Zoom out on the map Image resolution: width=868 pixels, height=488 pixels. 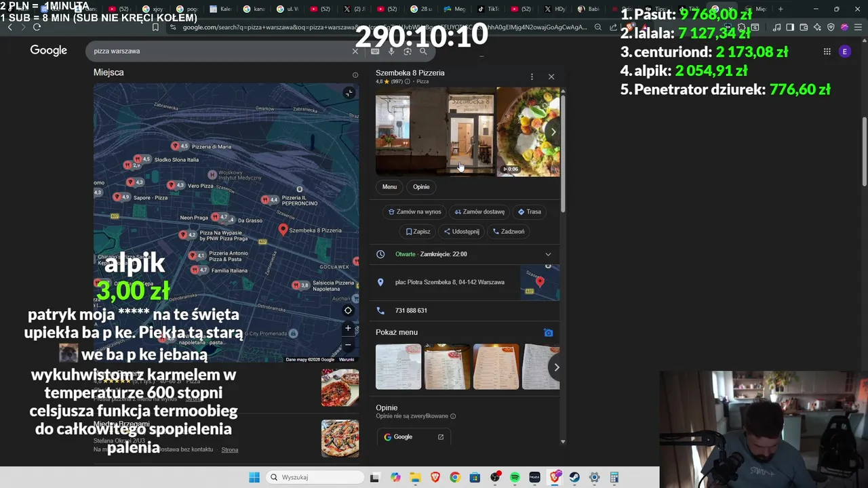pyautogui.click(x=348, y=344)
